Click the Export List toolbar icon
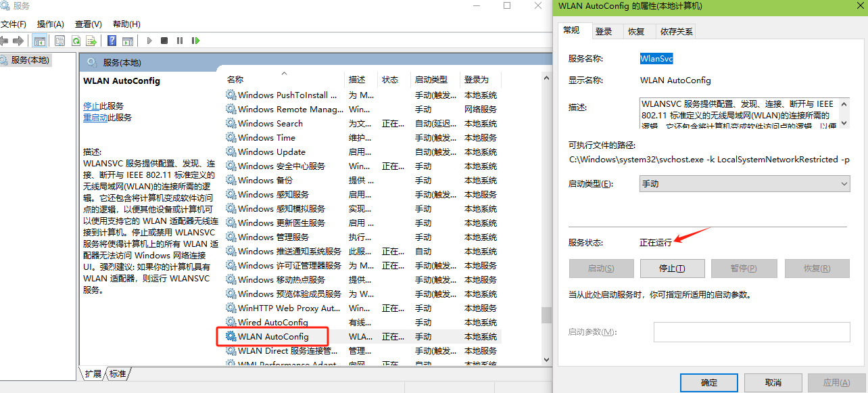 click(91, 41)
